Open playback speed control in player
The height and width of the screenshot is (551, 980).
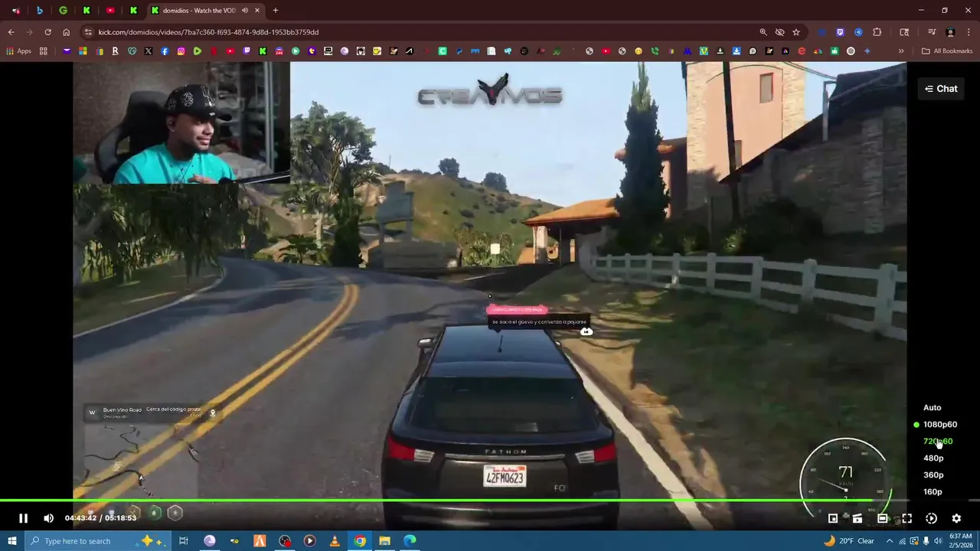coord(931,518)
